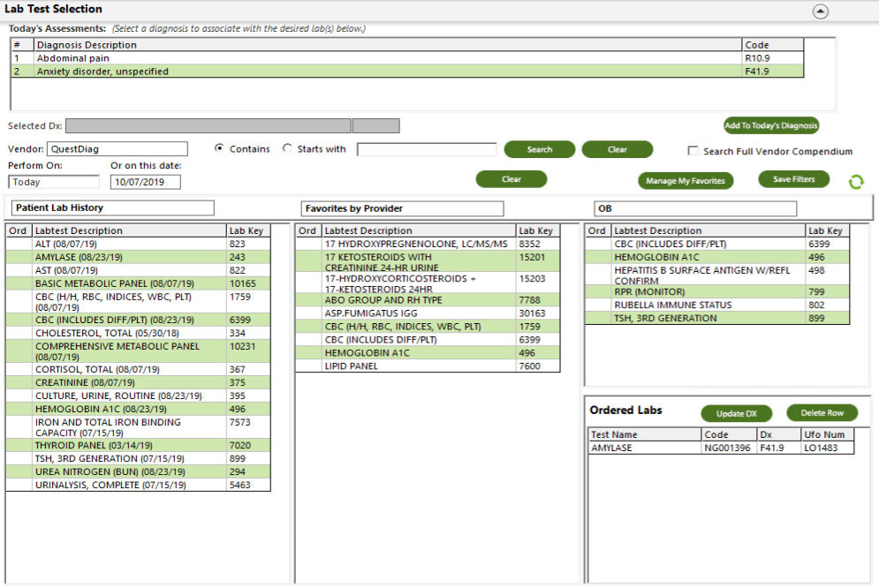Open the OB list selector
Image resolution: width=879 pixels, height=588 pixels.
click(695, 208)
